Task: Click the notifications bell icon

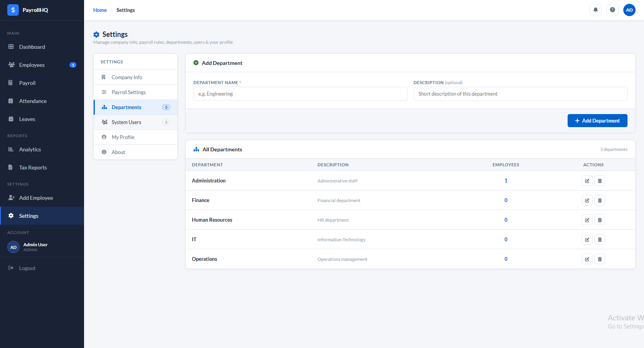Action: point(595,10)
